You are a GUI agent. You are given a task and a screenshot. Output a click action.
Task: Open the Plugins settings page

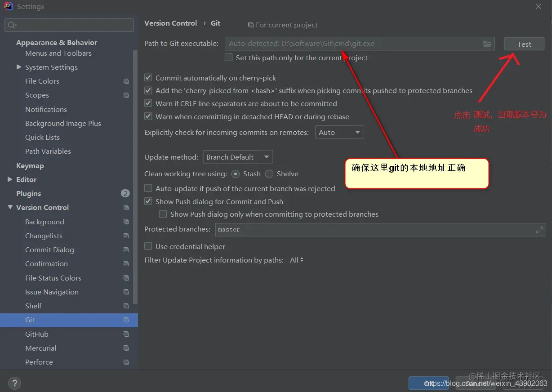pyautogui.click(x=29, y=193)
